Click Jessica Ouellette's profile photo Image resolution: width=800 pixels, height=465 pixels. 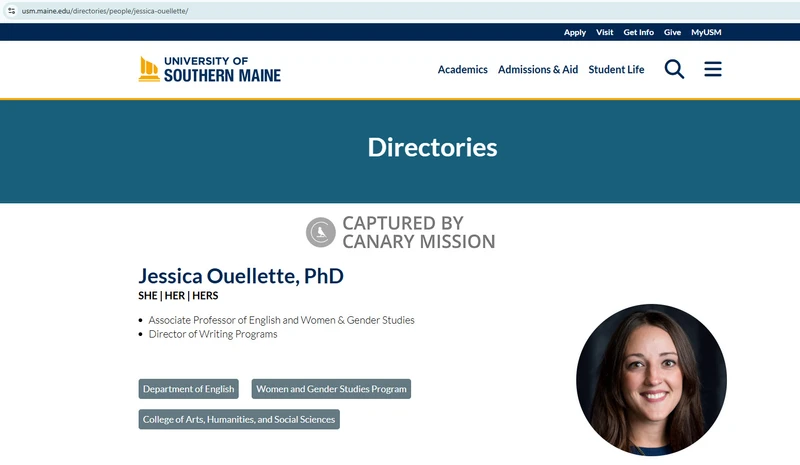(651, 380)
